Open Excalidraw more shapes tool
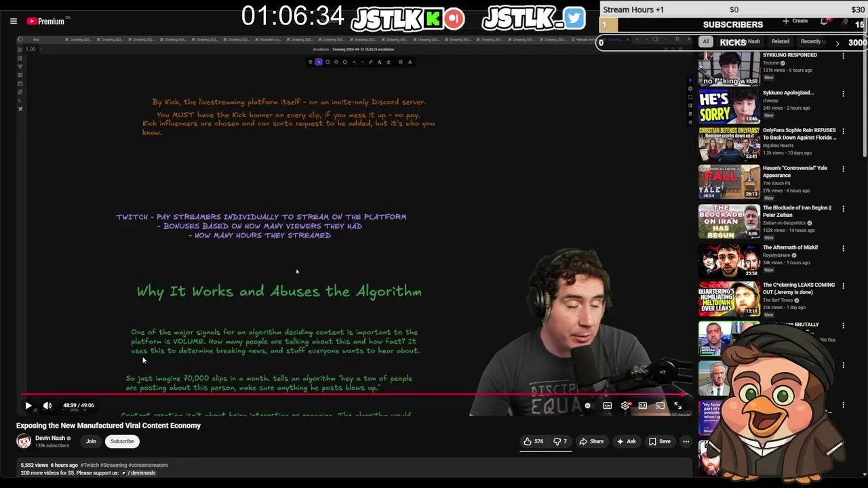 point(410,62)
